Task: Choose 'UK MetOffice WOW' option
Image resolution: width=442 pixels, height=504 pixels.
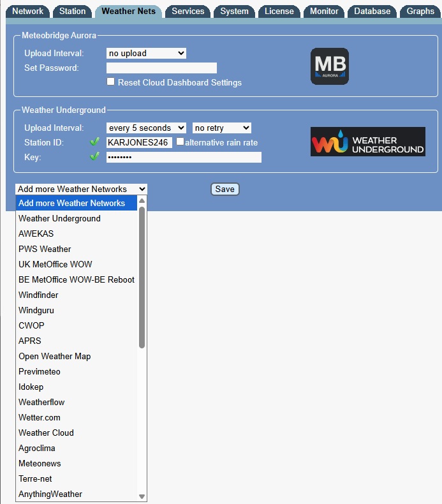Action: (x=77, y=264)
